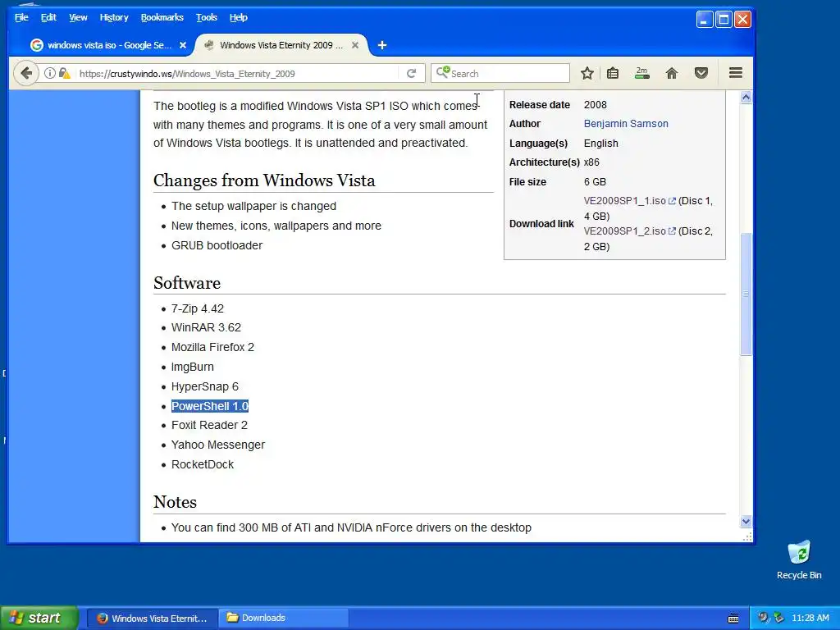Click the RocketDock list item

point(203,464)
